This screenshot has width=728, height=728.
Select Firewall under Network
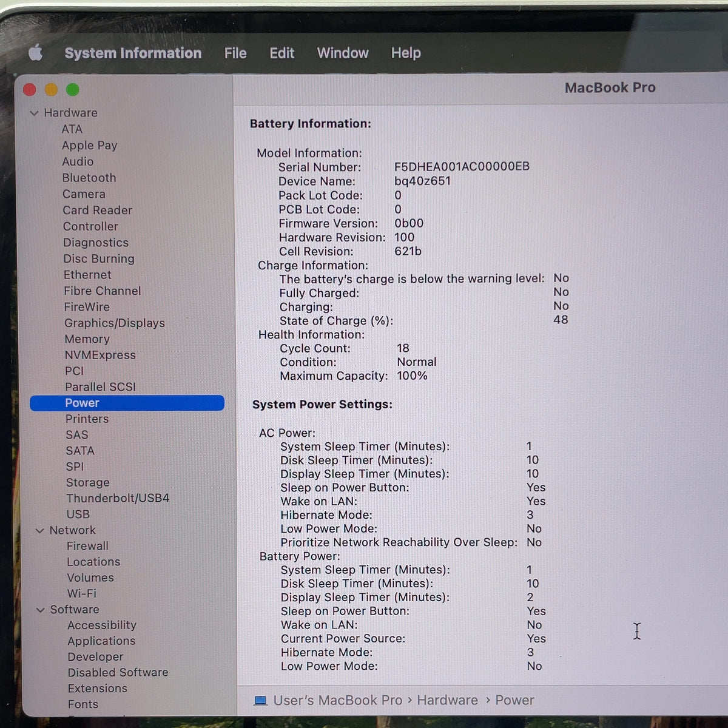[87, 546]
